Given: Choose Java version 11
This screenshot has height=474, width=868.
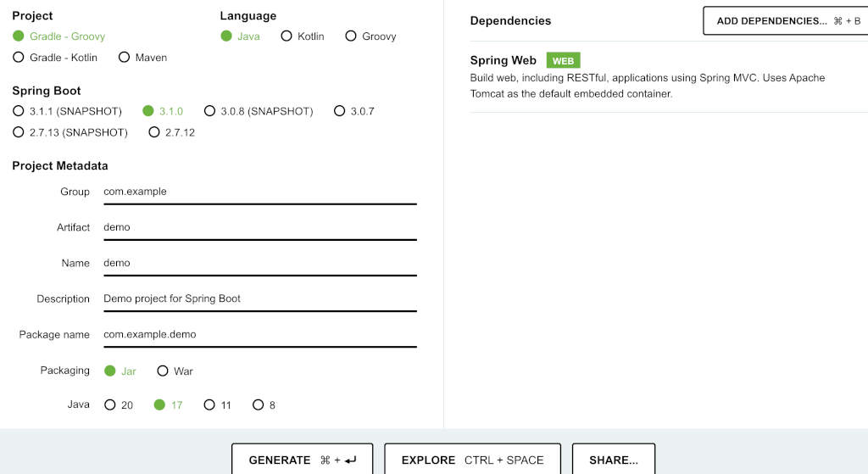Looking at the screenshot, I should pyautogui.click(x=218, y=404).
